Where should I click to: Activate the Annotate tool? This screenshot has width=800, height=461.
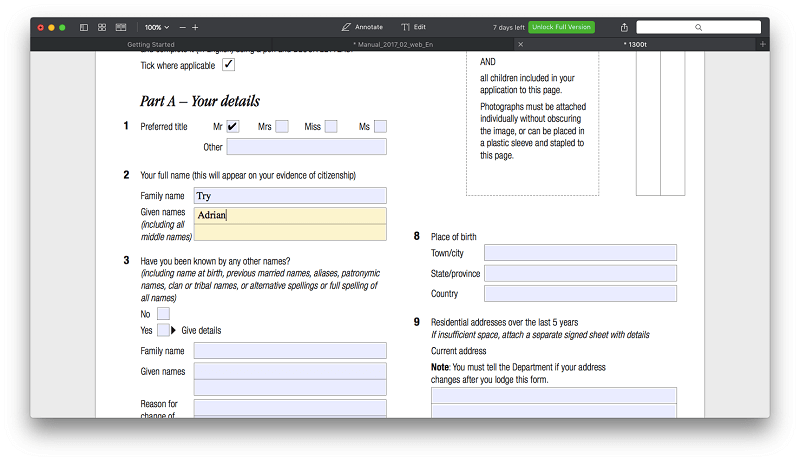click(362, 27)
